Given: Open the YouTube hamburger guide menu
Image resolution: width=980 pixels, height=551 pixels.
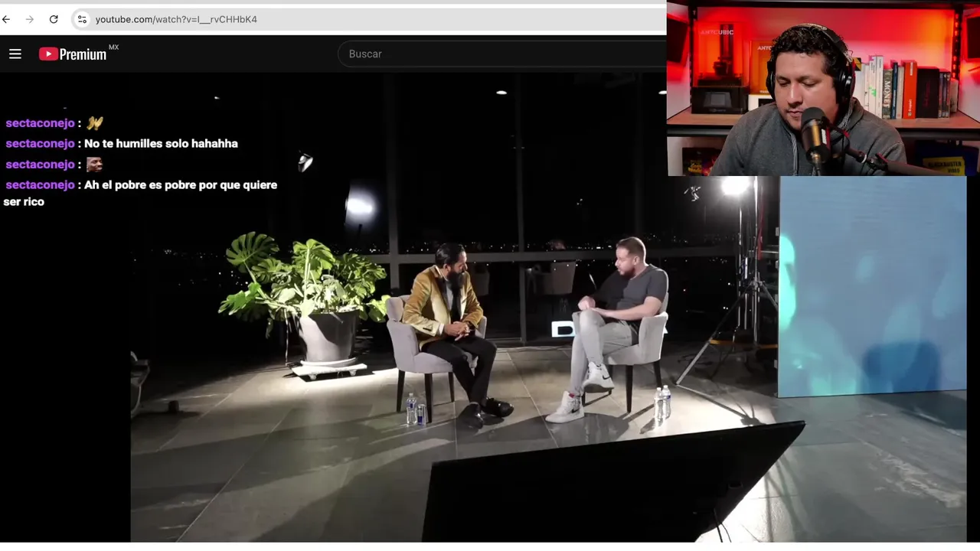Looking at the screenshot, I should [15, 54].
